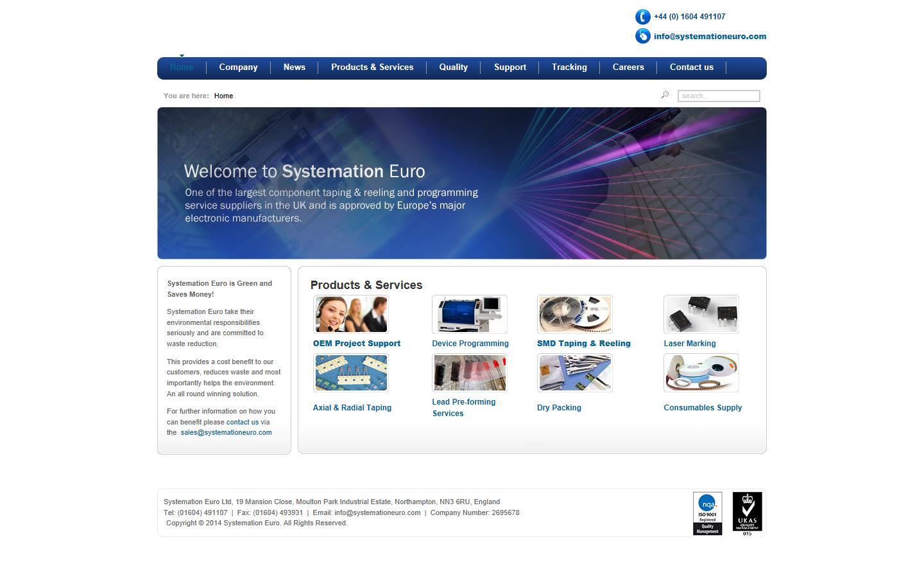This screenshot has height=578, width=924.
Task: Click the Consumables Supply reels image
Action: (701, 372)
